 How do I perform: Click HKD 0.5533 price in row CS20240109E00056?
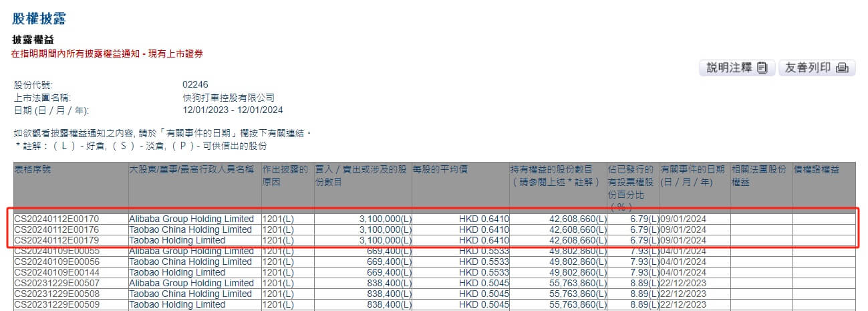[x=483, y=262]
